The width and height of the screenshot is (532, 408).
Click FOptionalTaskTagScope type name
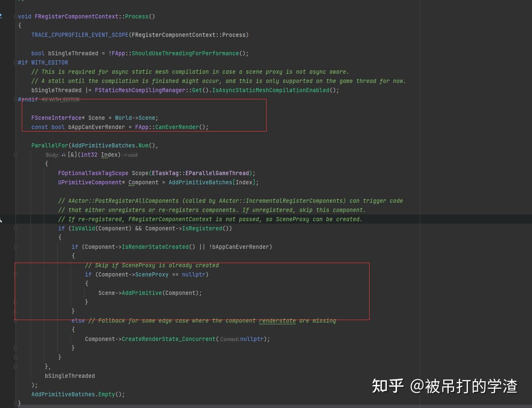(x=93, y=173)
